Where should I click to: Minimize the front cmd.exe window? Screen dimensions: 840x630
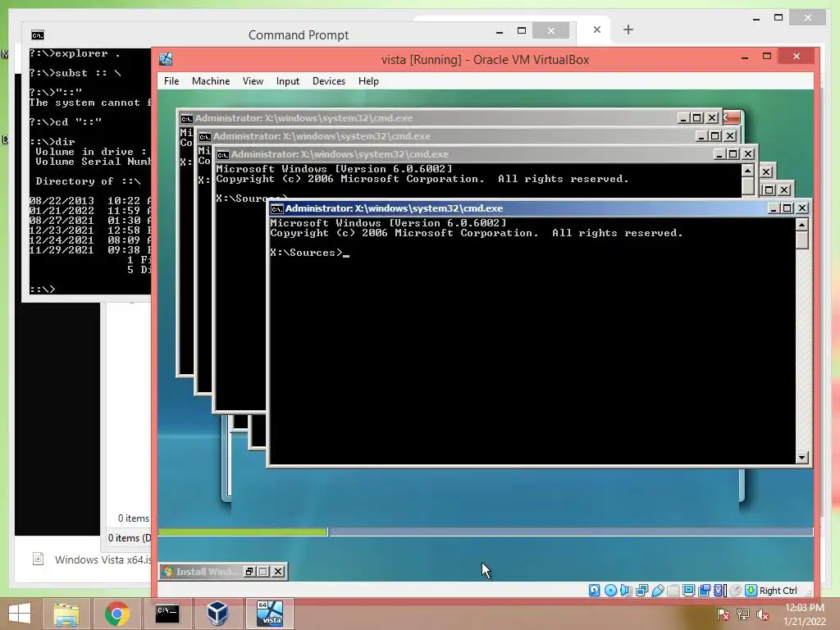[x=773, y=208]
